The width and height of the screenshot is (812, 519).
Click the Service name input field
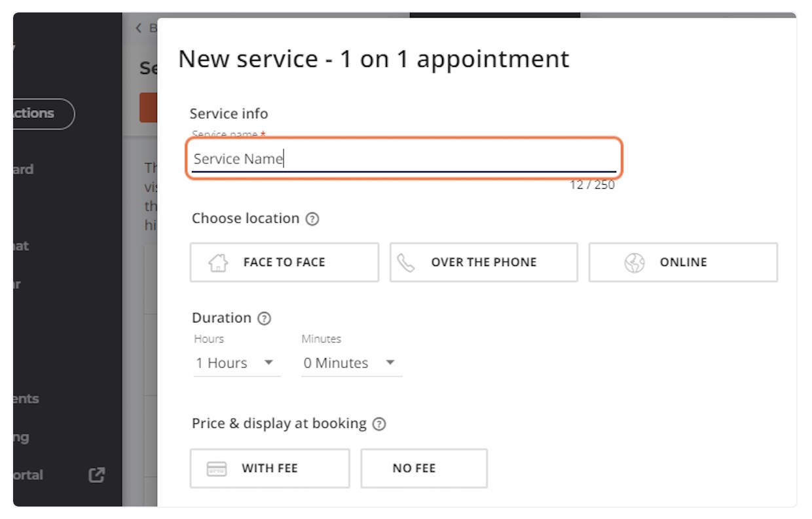404,159
